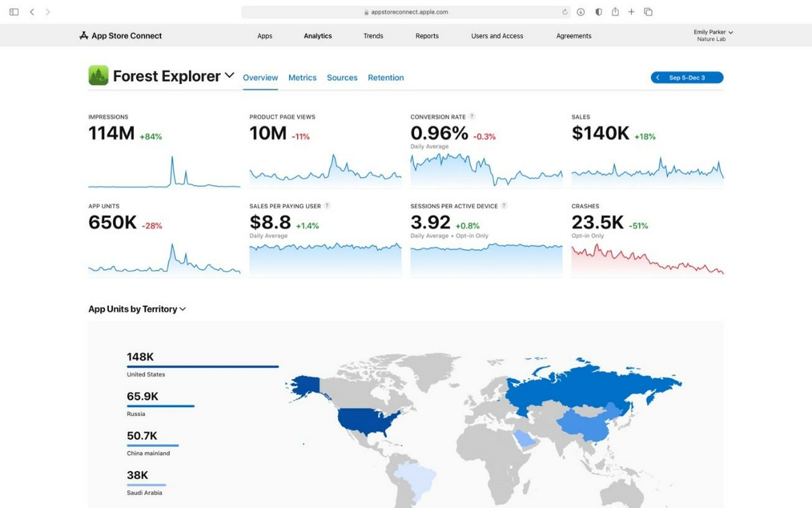Click the "23.5K" crashes value

(x=597, y=222)
